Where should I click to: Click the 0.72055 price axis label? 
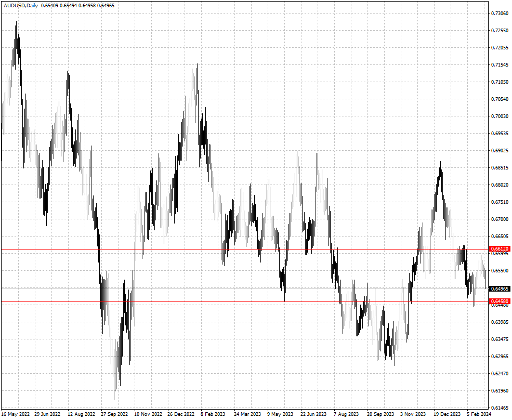[x=500, y=48]
